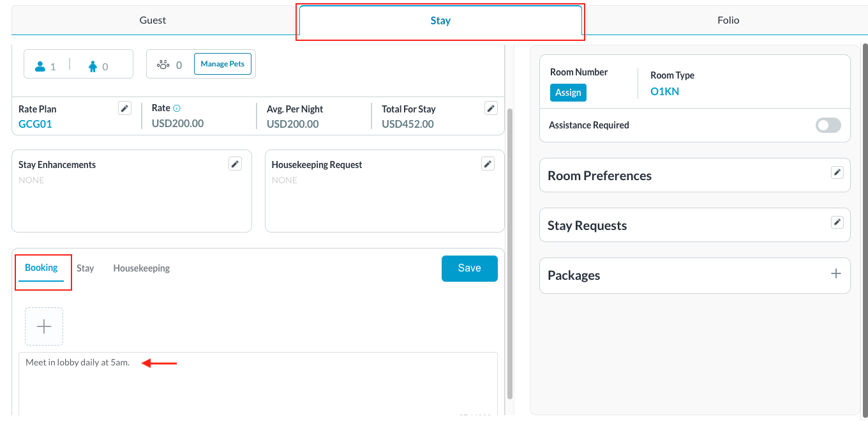This screenshot has height=421, width=868.
Task: Open the Folio tab
Action: (x=728, y=20)
